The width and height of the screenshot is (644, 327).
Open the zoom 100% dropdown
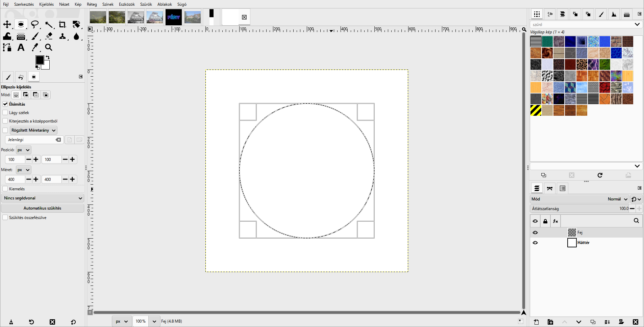coord(154,321)
